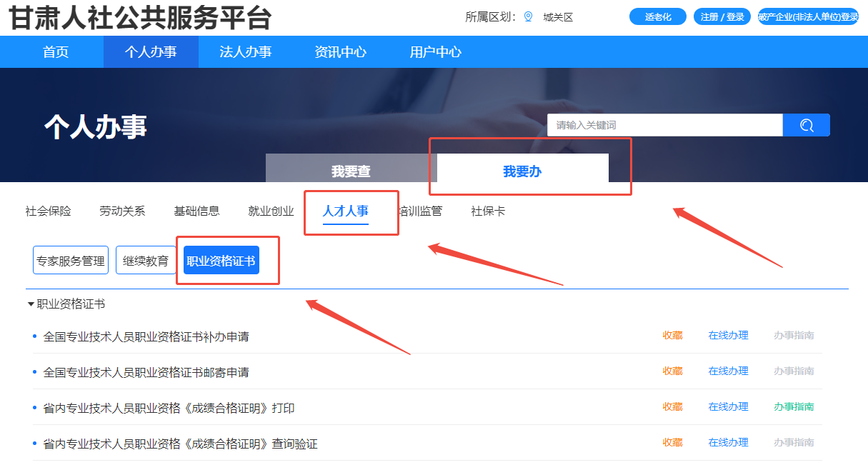Open 法人办事 in the top navigation
This screenshot has height=470, width=868.
click(x=246, y=51)
